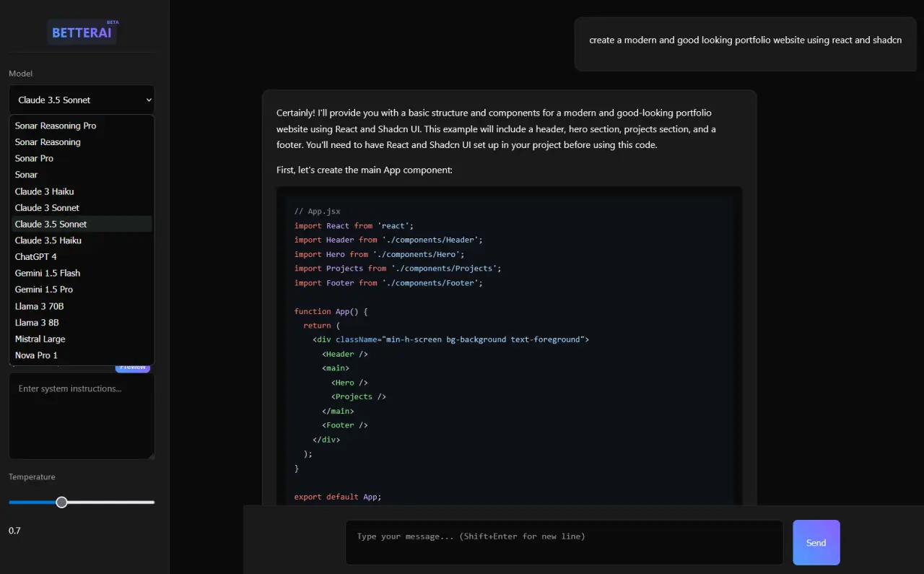Click the BetterAI logo
The height and width of the screenshot is (574, 924).
click(x=82, y=32)
